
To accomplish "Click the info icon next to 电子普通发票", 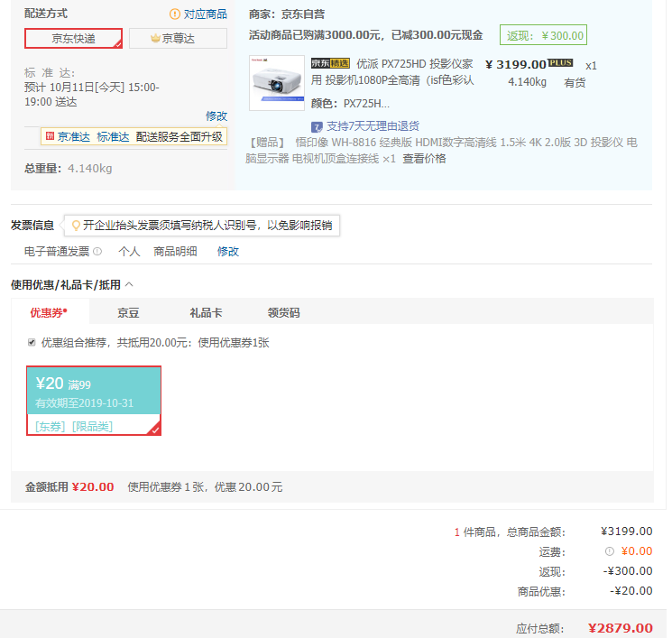I will click(x=97, y=251).
